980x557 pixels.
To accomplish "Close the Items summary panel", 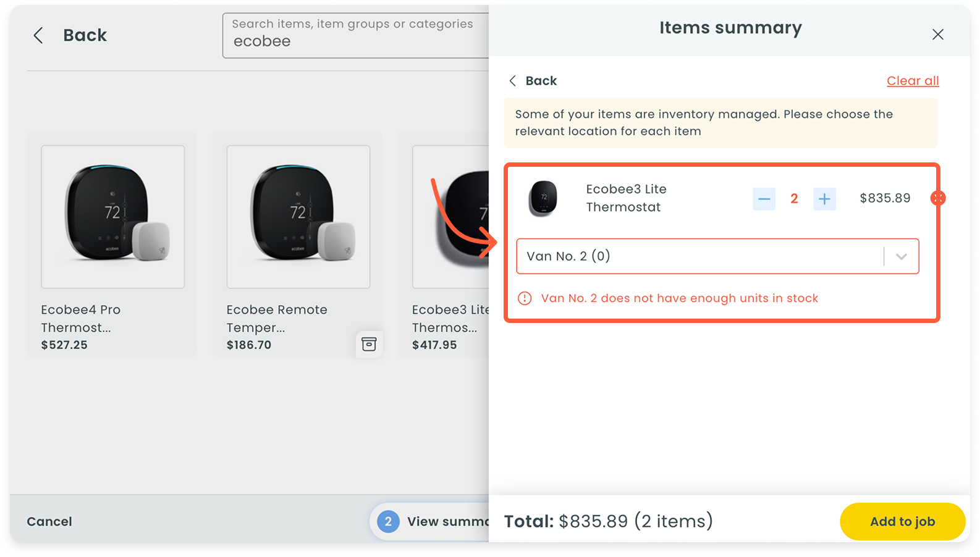I will [x=937, y=35].
